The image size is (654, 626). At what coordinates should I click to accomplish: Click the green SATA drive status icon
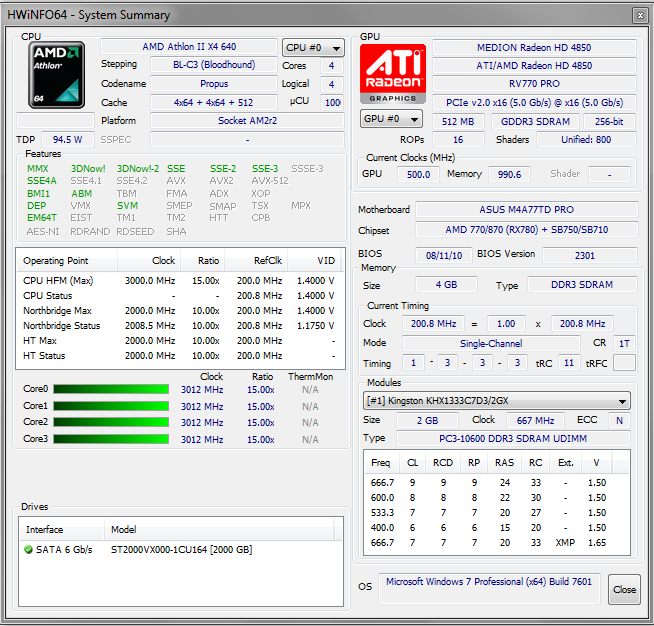click(28, 550)
